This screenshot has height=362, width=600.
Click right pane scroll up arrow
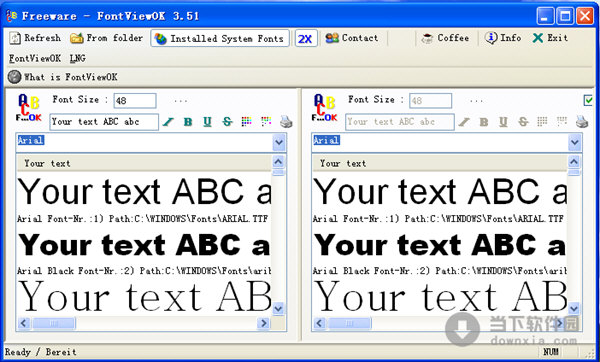point(574,162)
